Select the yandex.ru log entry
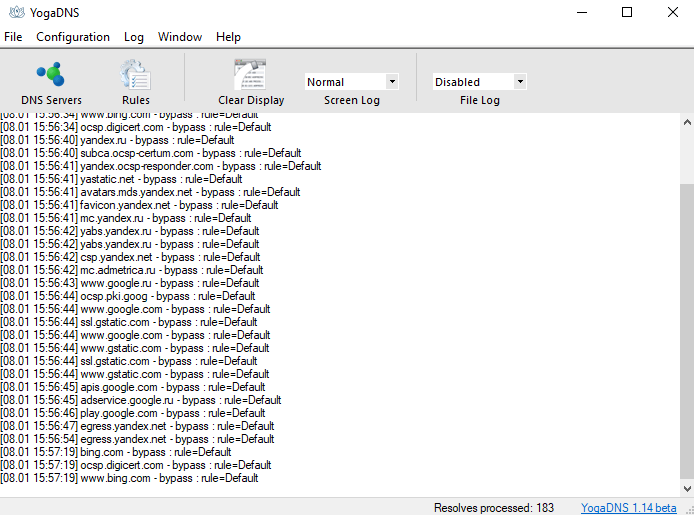 pos(117,140)
